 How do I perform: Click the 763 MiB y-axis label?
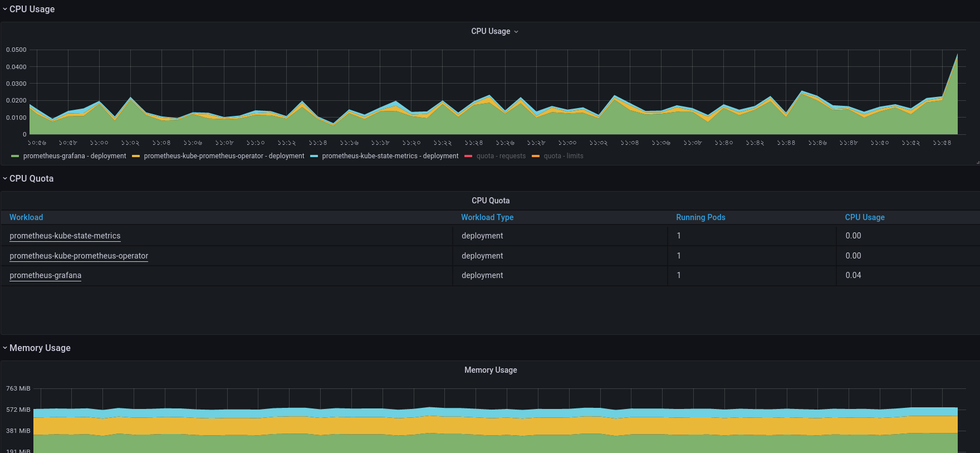18,388
